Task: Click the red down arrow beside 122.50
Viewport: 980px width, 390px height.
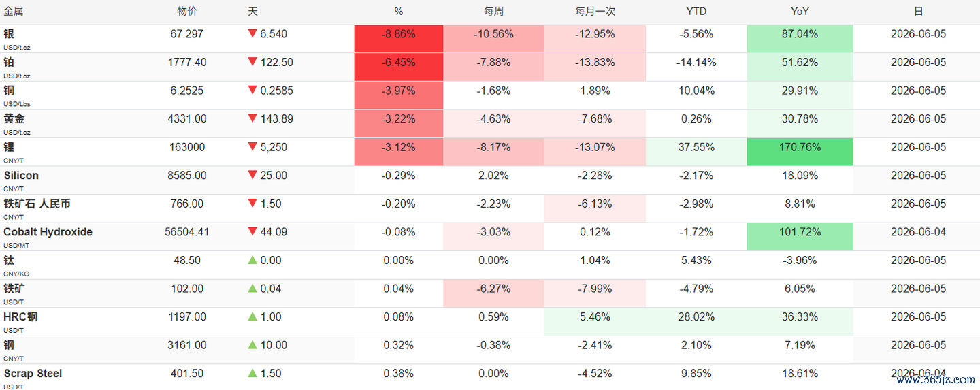Action: [252, 63]
